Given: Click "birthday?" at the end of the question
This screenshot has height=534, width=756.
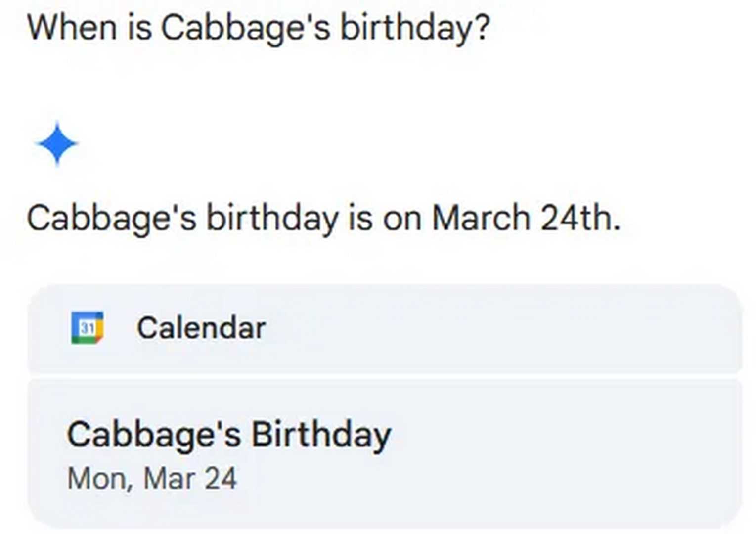Looking at the screenshot, I should [414, 28].
